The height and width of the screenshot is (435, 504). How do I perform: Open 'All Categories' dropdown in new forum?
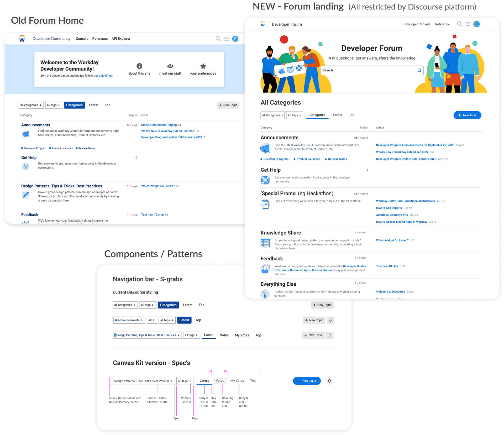click(x=272, y=115)
